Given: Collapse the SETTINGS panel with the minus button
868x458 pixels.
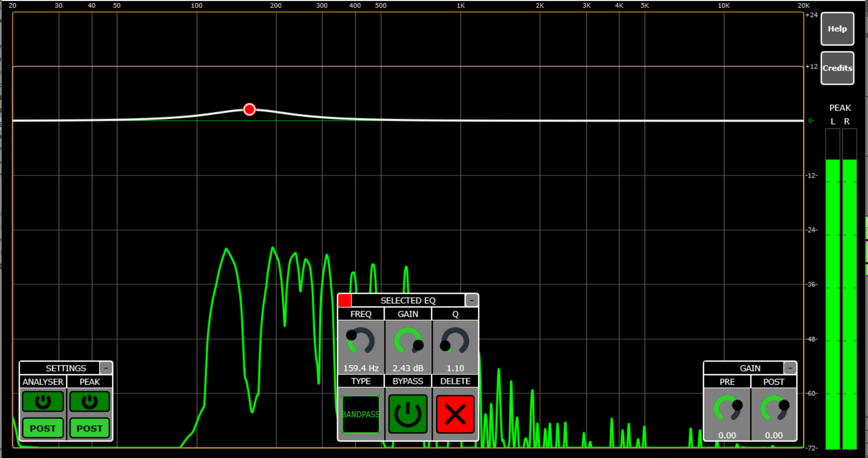Looking at the screenshot, I should [106, 368].
